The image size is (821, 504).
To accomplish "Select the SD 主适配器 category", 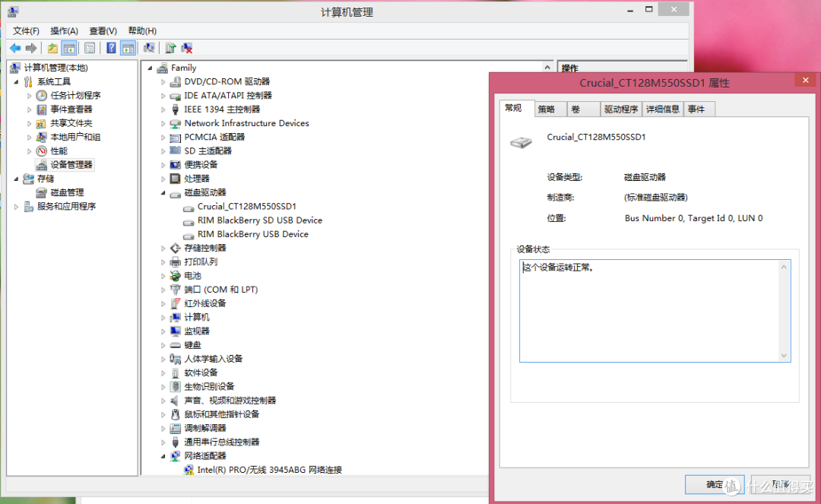I will pos(208,151).
